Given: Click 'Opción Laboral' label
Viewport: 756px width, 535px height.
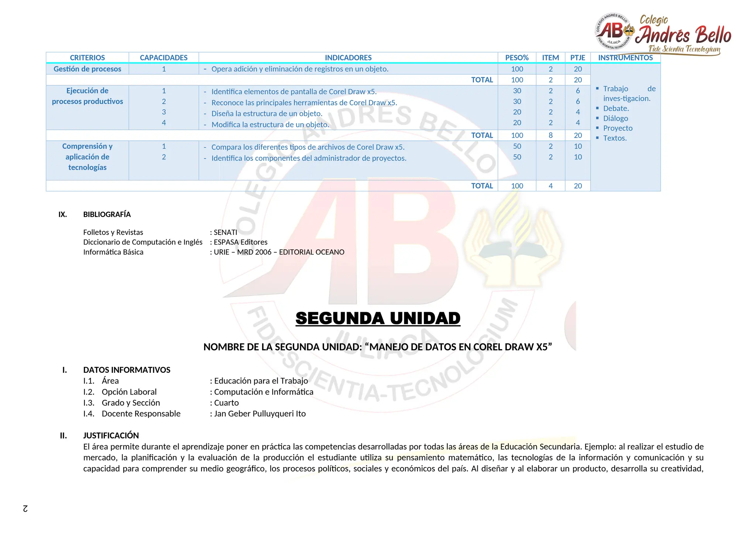Looking at the screenshot, I should tap(129, 392).
